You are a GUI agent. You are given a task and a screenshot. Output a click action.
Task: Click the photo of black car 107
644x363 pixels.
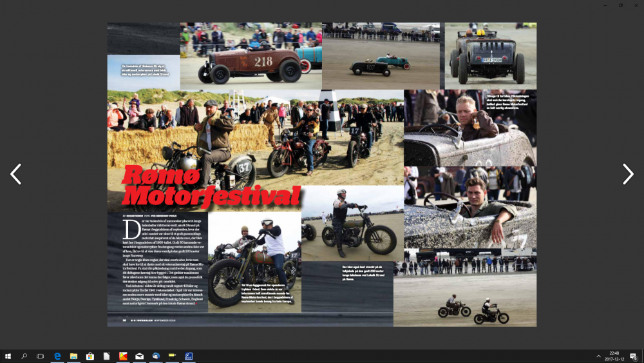[381, 56]
